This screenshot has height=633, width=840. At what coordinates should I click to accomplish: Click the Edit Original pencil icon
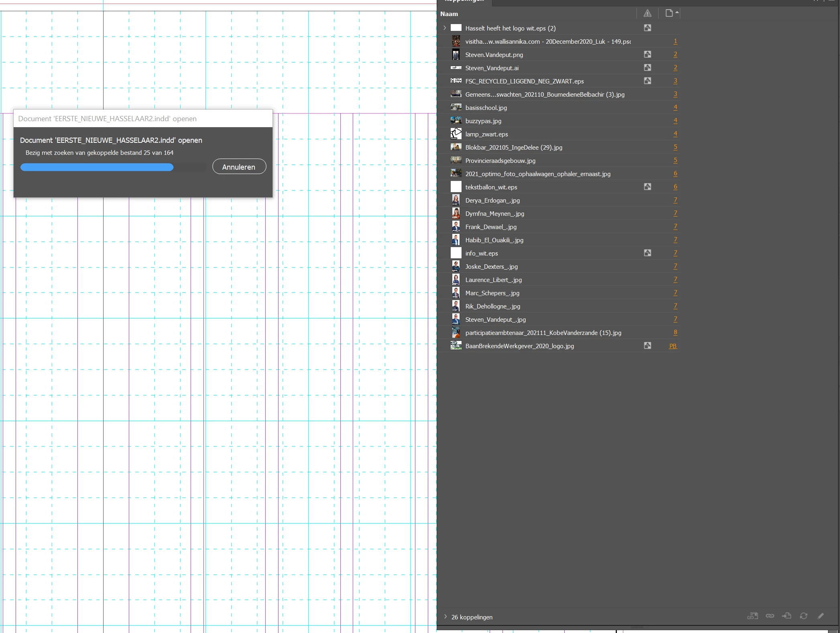click(x=821, y=616)
